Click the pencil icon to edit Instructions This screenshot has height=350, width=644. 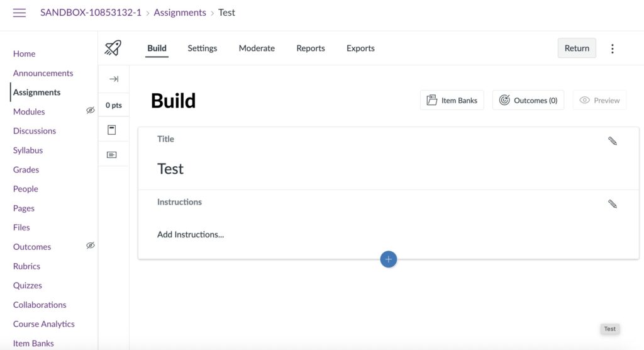click(612, 204)
